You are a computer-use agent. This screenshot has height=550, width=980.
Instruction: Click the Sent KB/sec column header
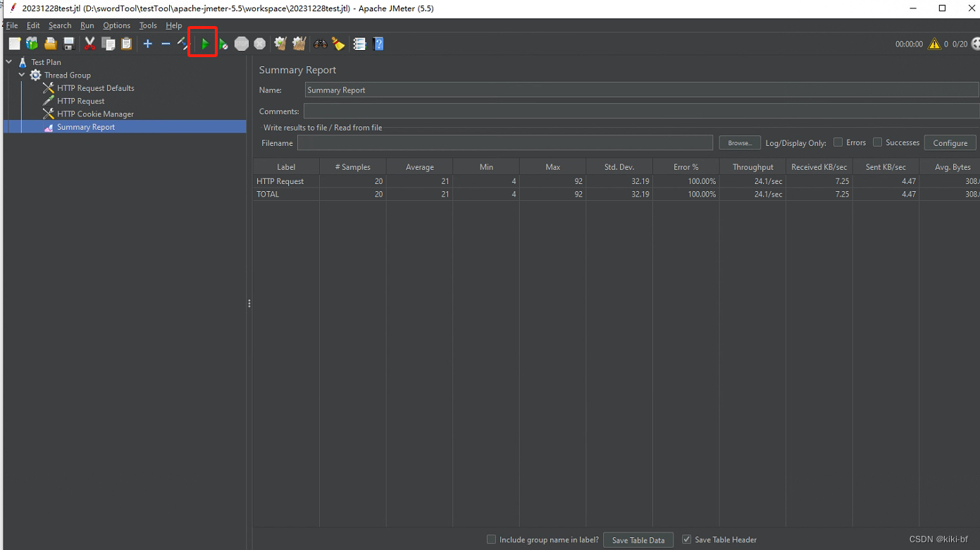pos(886,167)
